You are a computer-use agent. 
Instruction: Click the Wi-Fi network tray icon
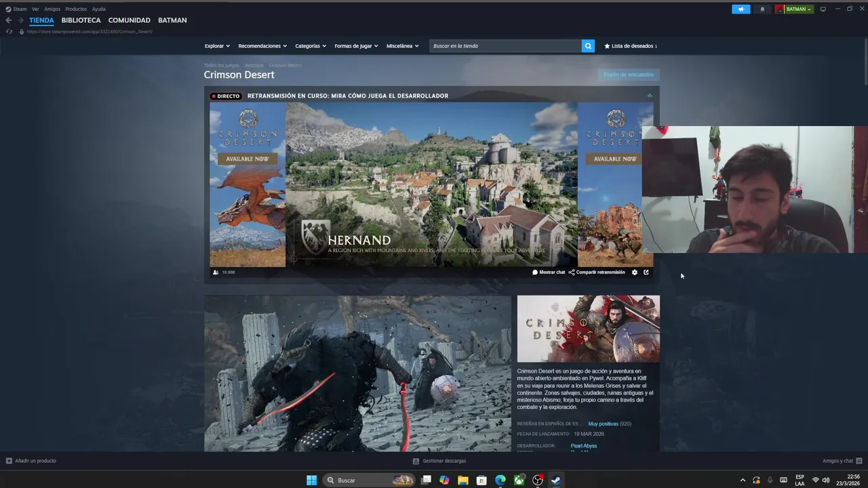coord(816,480)
